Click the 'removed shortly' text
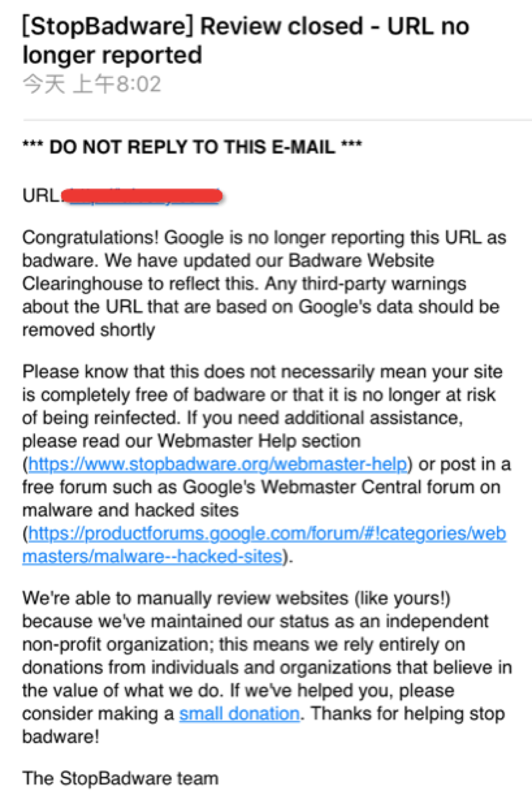The width and height of the screenshot is (532, 795). tap(88, 330)
